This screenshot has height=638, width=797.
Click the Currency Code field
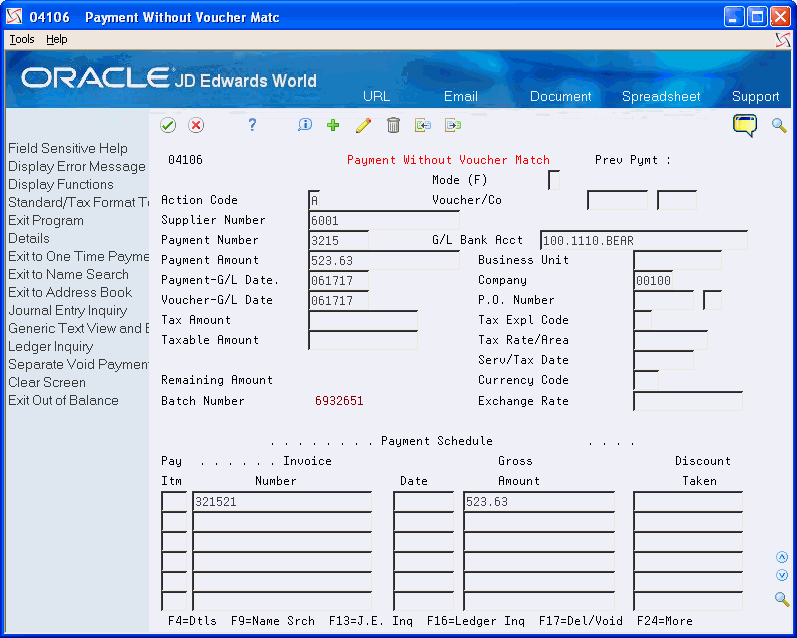pos(646,380)
